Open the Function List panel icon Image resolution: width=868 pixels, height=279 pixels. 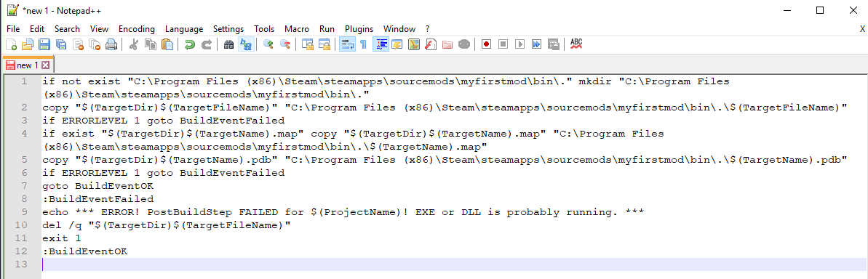[431, 45]
